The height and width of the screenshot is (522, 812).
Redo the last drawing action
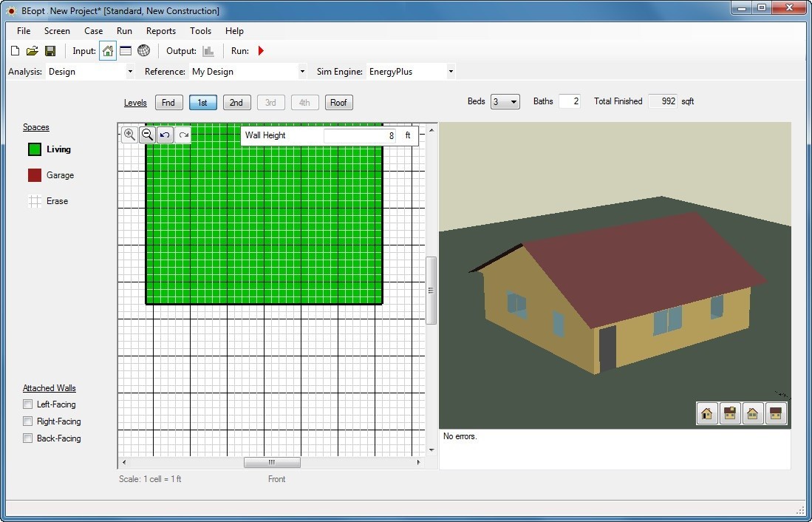click(182, 135)
